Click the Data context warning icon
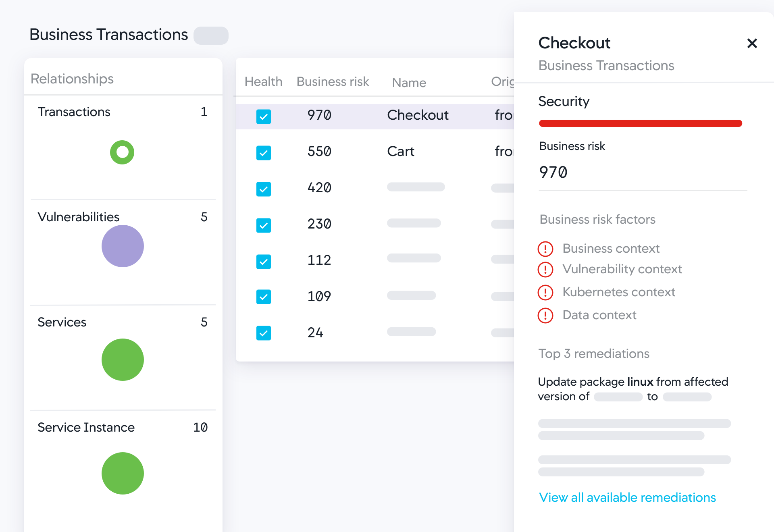 click(545, 315)
